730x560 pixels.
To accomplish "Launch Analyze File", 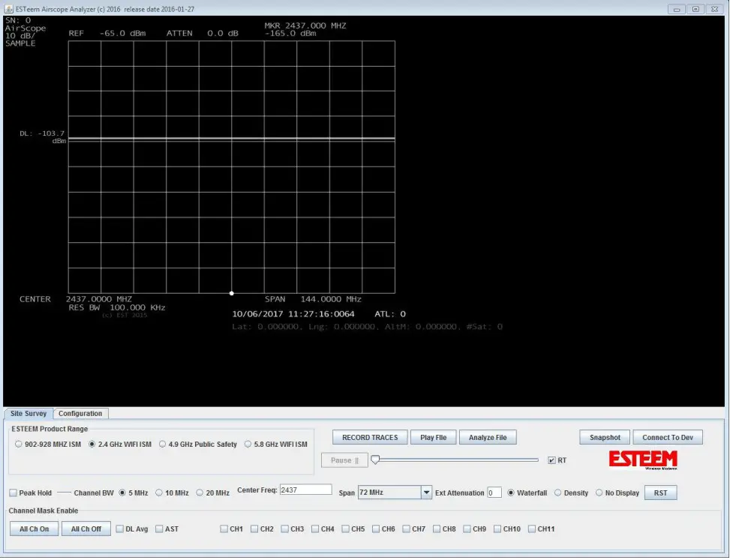I will tap(488, 437).
